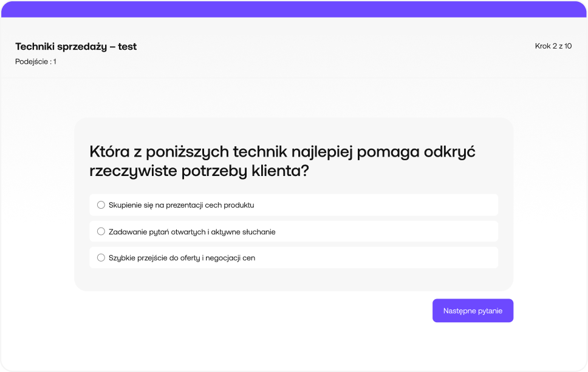The image size is (588, 372).
Task: Click the answer text 'Skupienie się na prezentacji cech produktu'
Action: point(182,205)
